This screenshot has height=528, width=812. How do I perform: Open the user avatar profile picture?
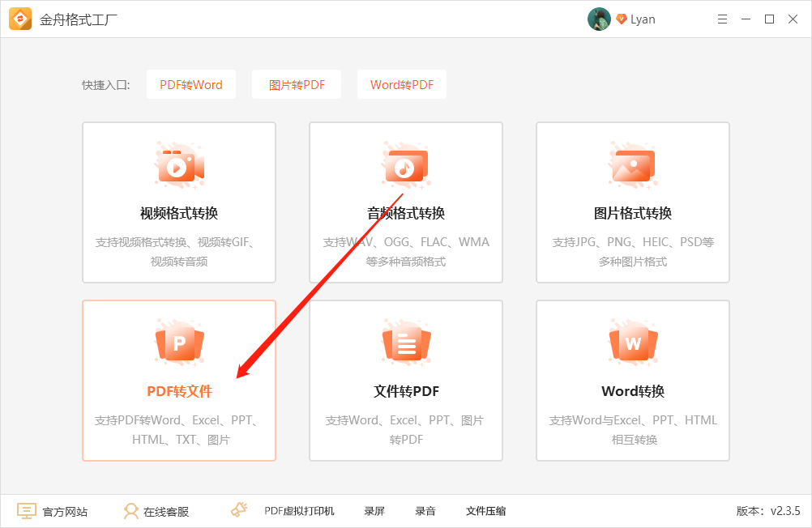click(x=599, y=19)
